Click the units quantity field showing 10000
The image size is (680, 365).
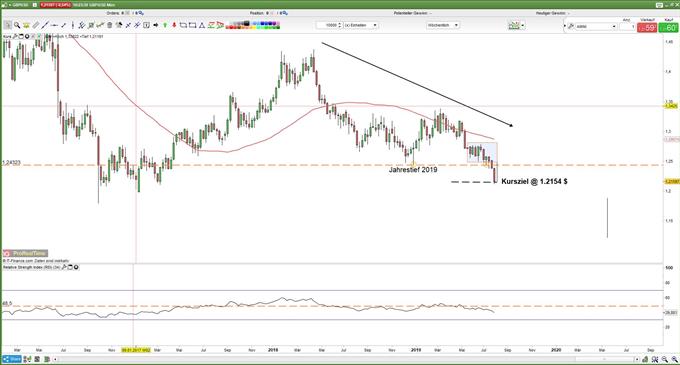tap(327, 25)
